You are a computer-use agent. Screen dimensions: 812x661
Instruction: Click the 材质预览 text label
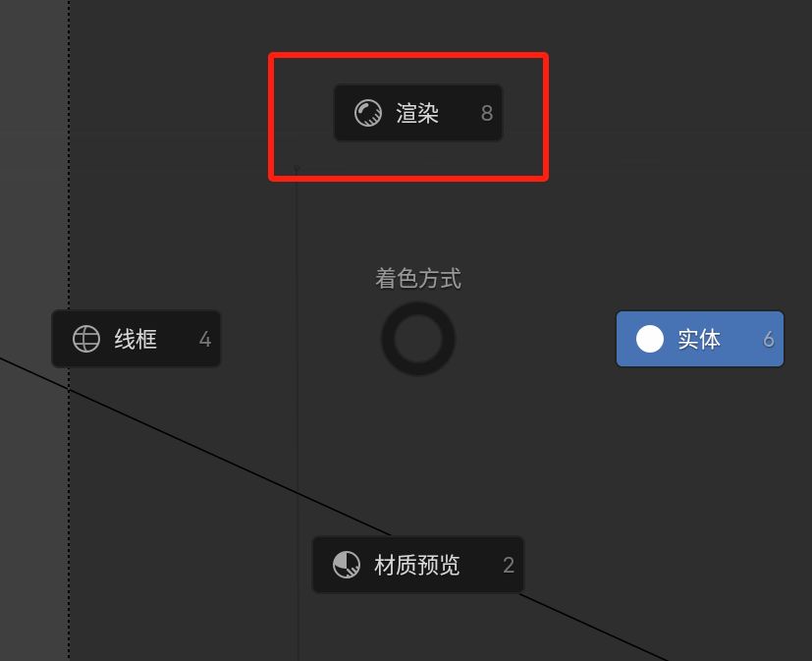click(417, 565)
